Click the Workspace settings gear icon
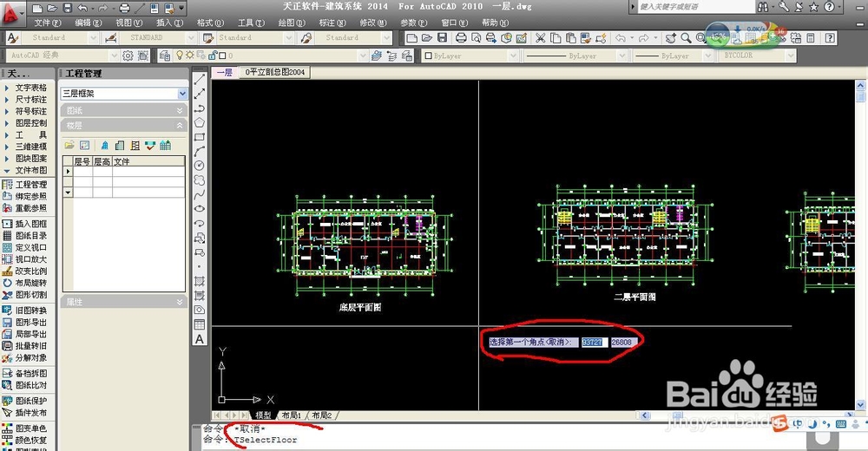The height and width of the screenshot is (451, 868). [x=128, y=56]
